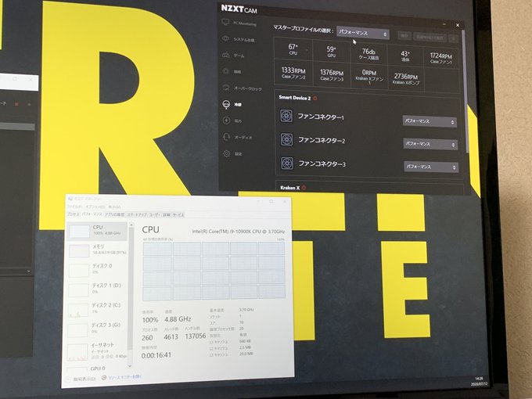Screen dimensions: 532x399
Task: Select ディスク 0 in performance list
Action: 97,270
